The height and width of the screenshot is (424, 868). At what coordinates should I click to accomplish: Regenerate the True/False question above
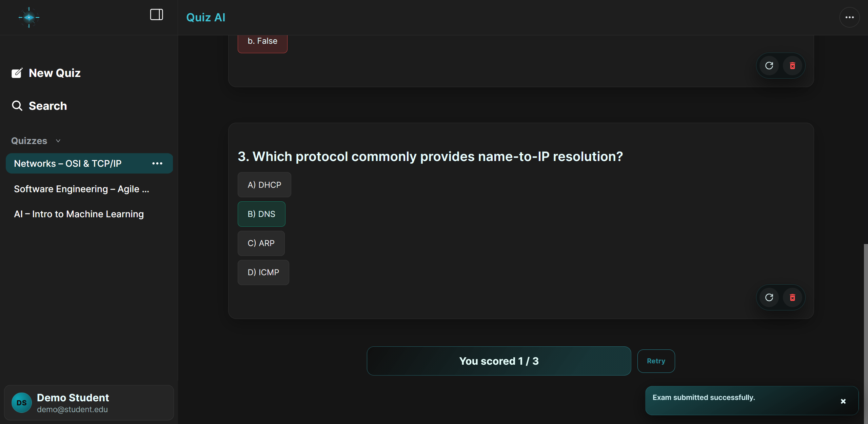(769, 65)
